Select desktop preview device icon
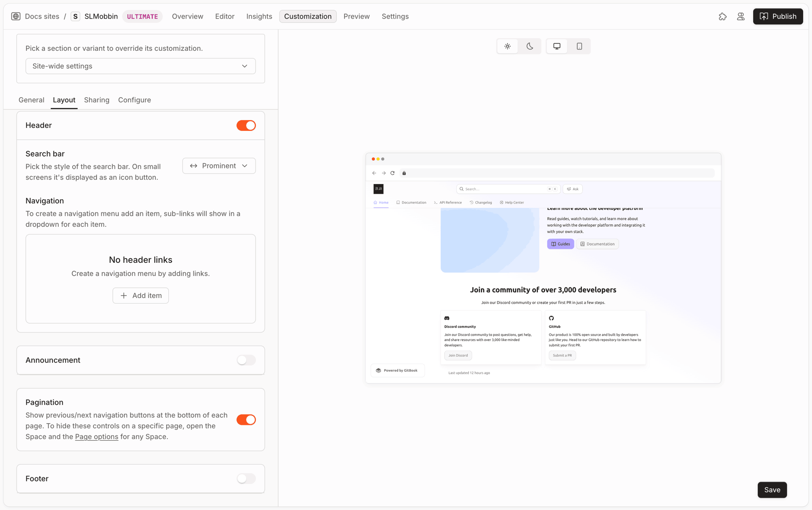 point(557,46)
